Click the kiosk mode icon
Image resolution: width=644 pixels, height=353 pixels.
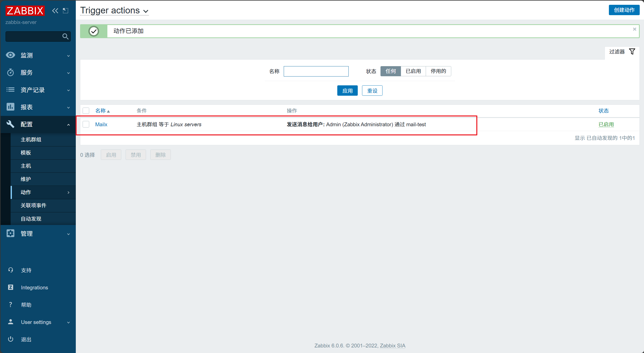[x=66, y=11]
